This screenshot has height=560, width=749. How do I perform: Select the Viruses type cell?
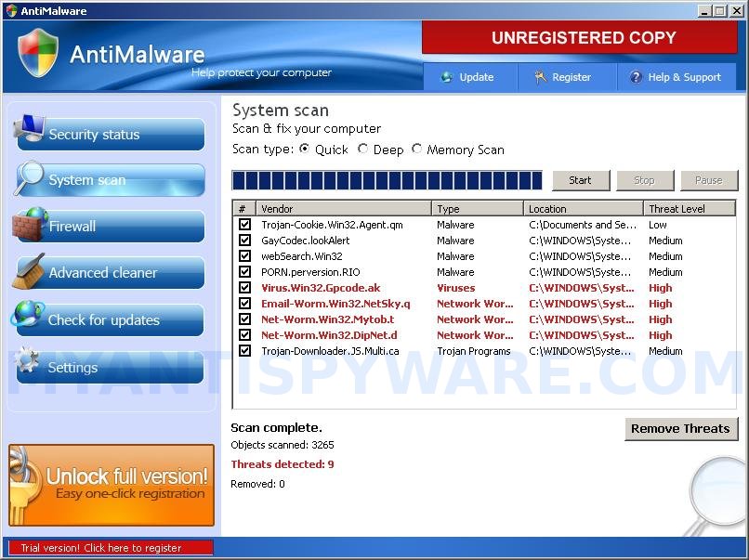(x=456, y=288)
